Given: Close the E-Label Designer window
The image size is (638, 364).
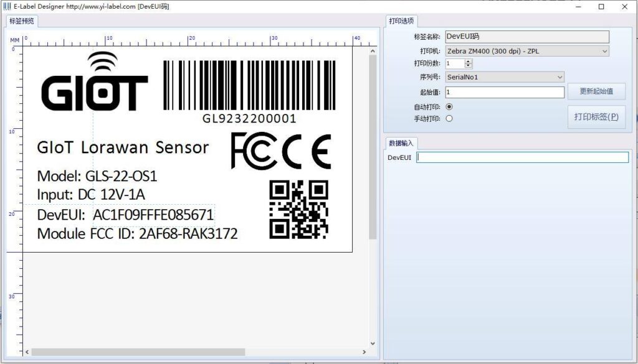Looking at the screenshot, I should (624, 6).
